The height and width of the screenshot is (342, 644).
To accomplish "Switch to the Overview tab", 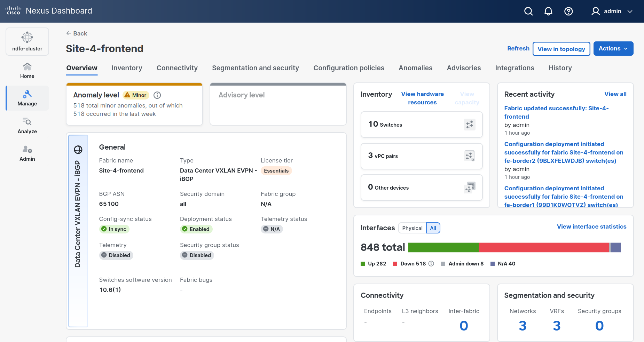I will [x=82, y=68].
